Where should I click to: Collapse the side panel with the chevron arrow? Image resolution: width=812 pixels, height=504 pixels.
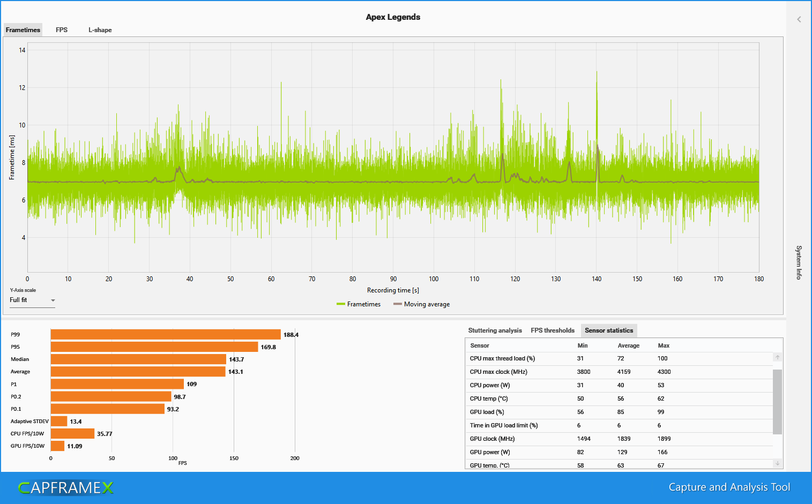(x=799, y=19)
